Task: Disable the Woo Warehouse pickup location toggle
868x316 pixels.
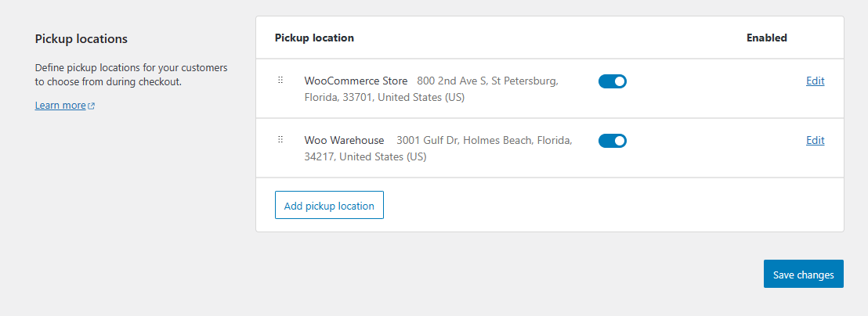Action: click(x=613, y=140)
